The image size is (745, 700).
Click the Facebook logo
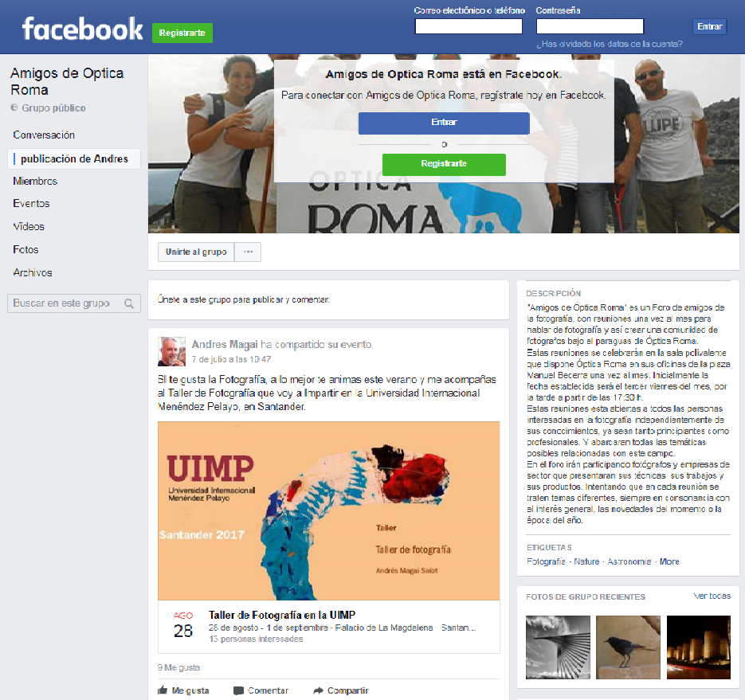click(x=82, y=29)
